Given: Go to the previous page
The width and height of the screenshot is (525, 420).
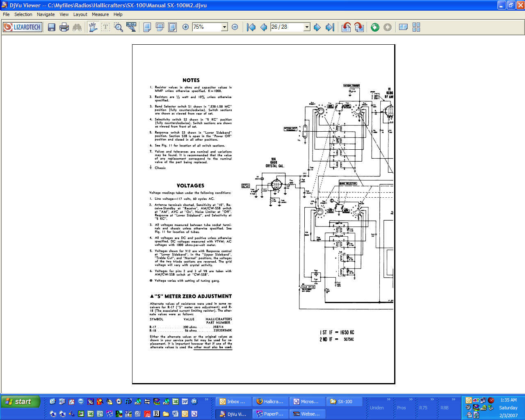Looking at the screenshot, I should coord(264,27).
